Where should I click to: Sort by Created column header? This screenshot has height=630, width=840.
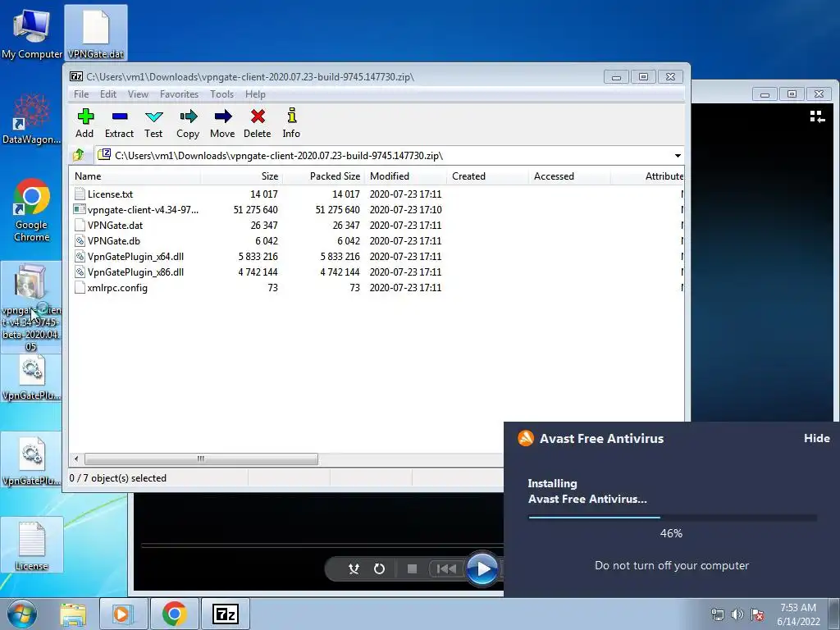[x=487, y=176]
